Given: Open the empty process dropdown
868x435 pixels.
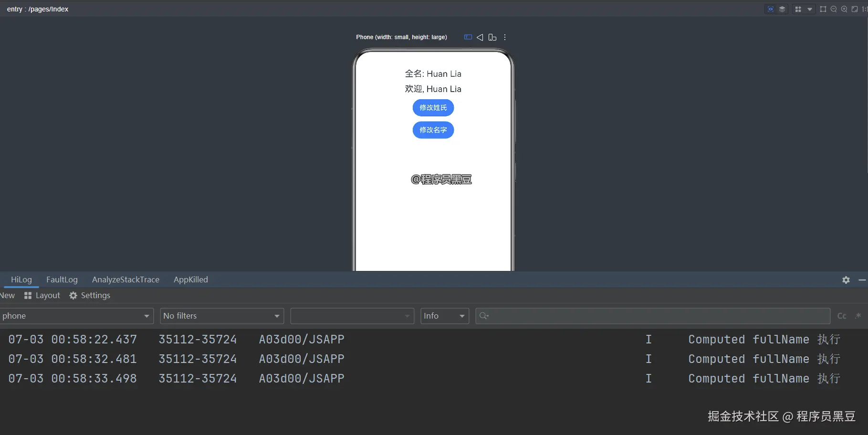Looking at the screenshot, I should [x=352, y=316].
